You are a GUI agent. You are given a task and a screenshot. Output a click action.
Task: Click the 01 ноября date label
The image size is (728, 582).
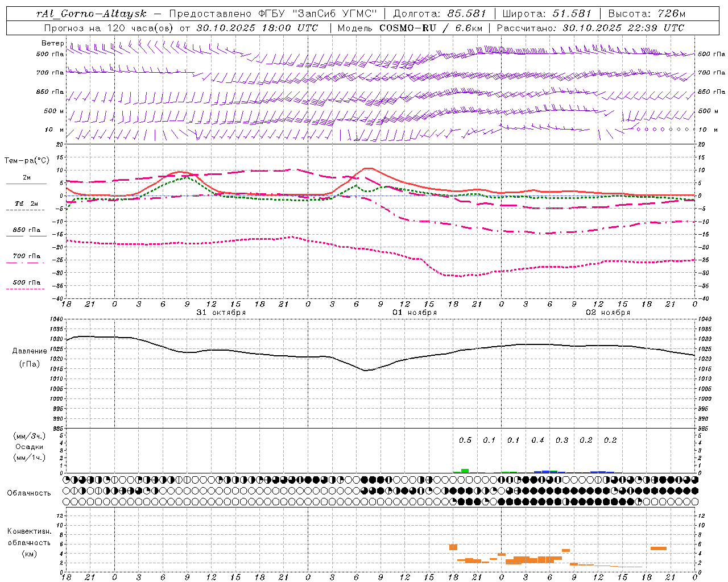(415, 313)
